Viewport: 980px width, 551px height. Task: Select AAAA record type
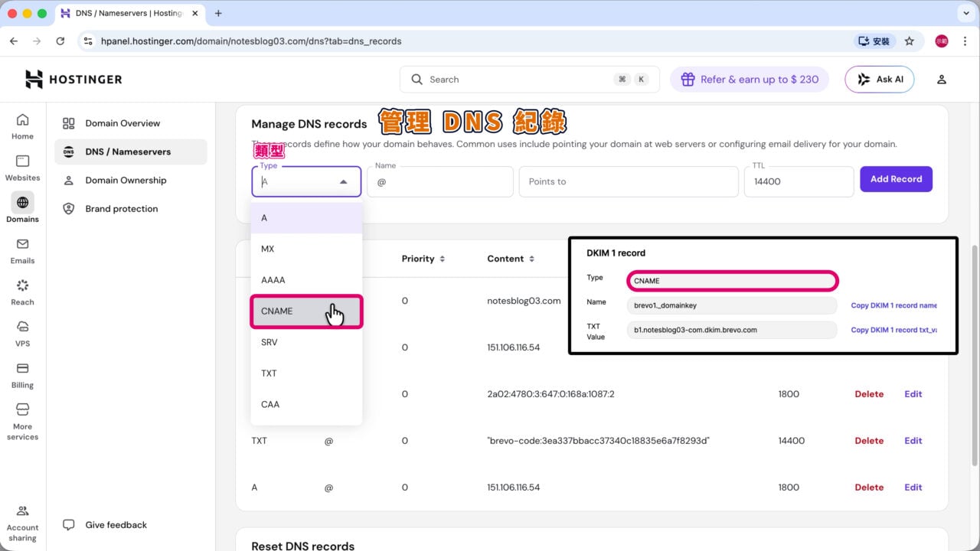click(306, 280)
